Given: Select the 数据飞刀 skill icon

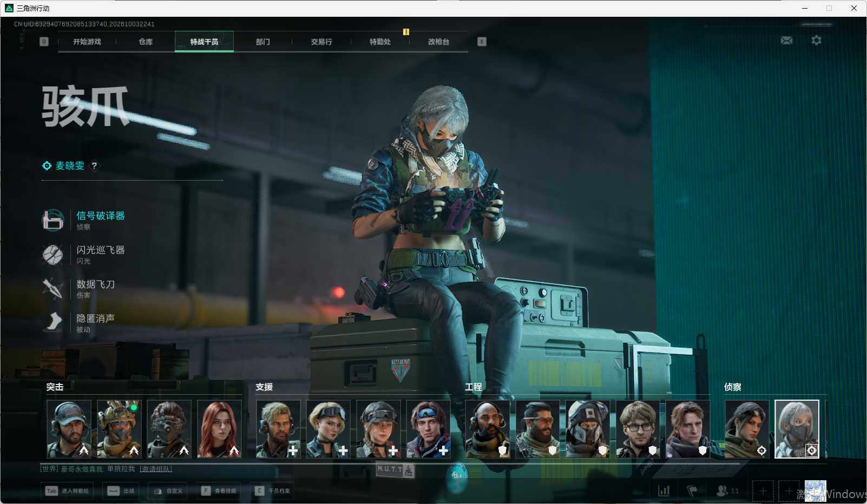Looking at the screenshot, I should [53, 288].
